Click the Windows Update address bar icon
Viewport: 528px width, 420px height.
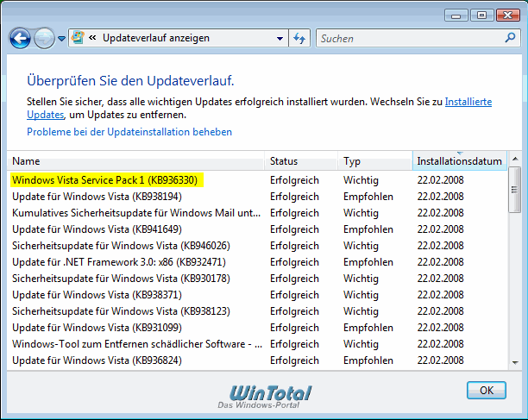(x=79, y=38)
